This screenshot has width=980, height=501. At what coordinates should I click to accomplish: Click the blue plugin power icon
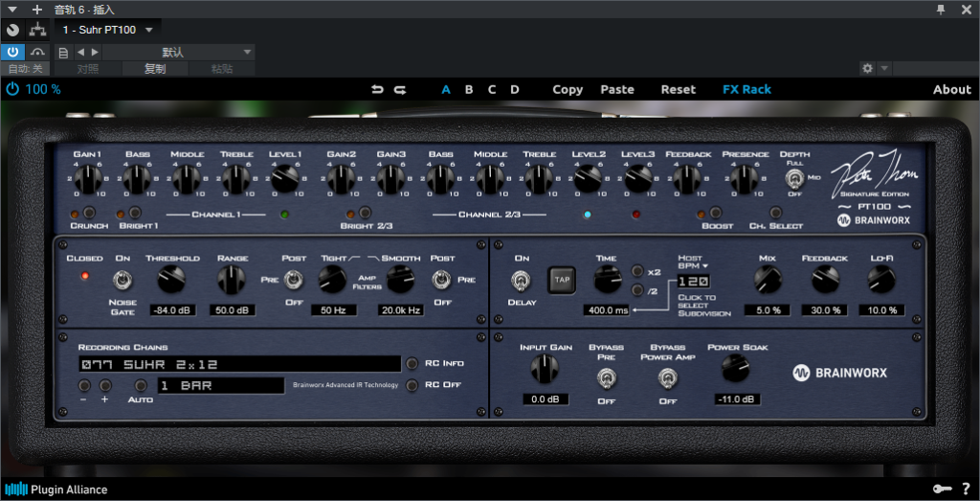pos(12,89)
